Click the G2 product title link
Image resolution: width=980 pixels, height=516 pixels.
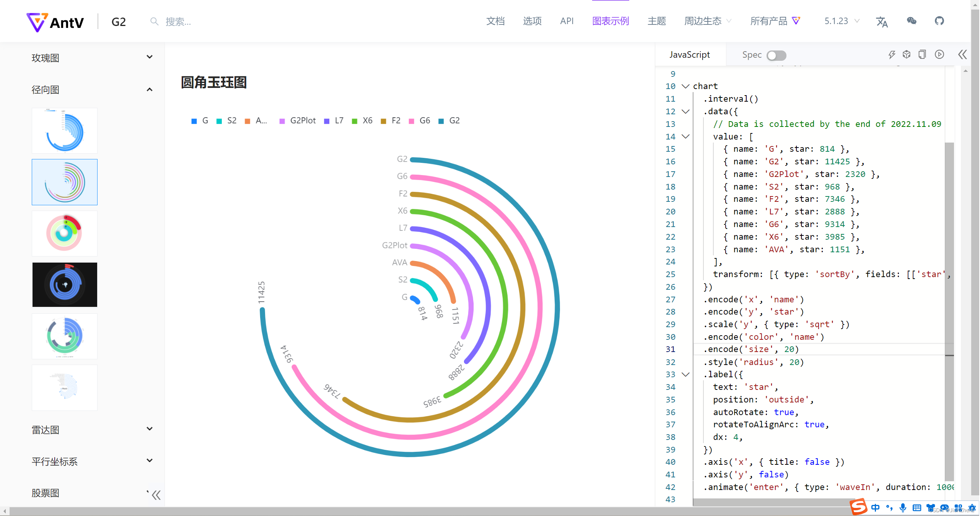click(119, 22)
